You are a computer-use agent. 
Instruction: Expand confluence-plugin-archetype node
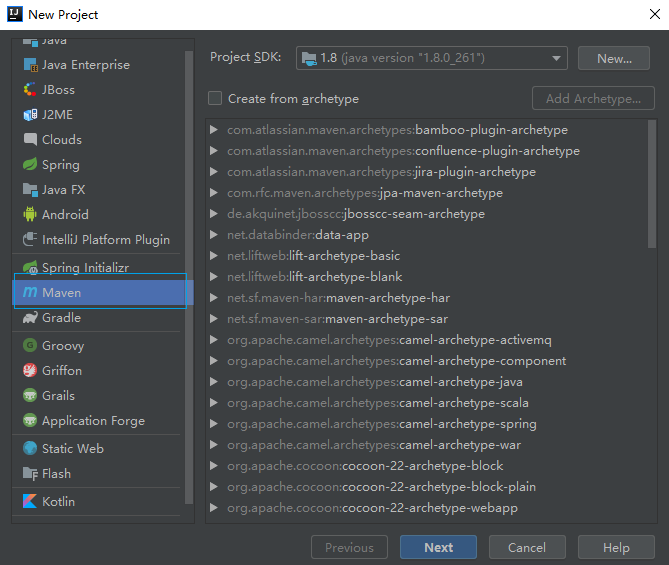point(214,151)
